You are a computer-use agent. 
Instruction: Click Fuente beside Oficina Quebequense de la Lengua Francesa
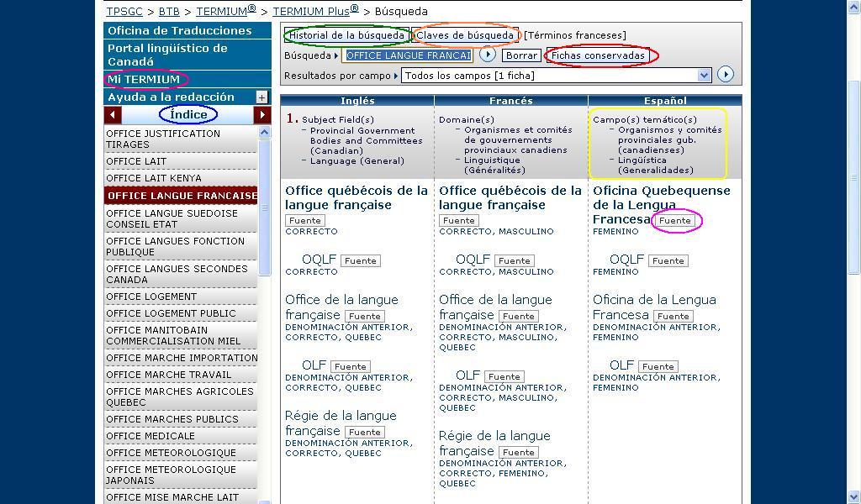(x=675, y=221)
